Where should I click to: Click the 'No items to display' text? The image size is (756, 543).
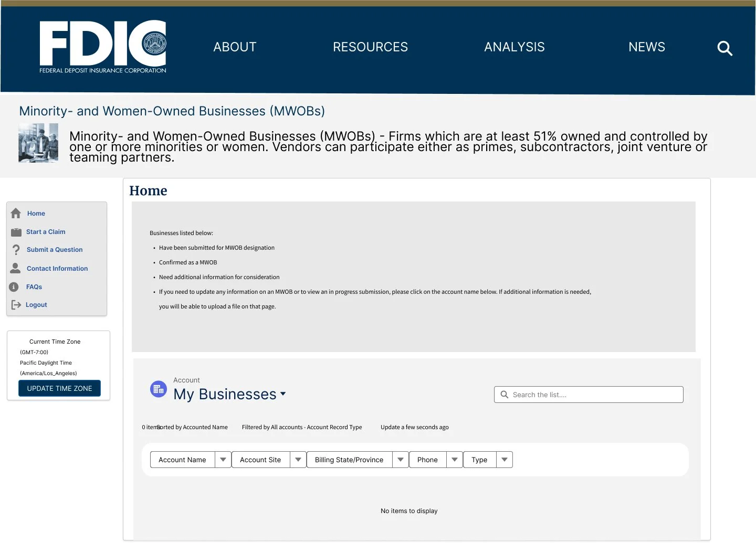coord(409,511)
